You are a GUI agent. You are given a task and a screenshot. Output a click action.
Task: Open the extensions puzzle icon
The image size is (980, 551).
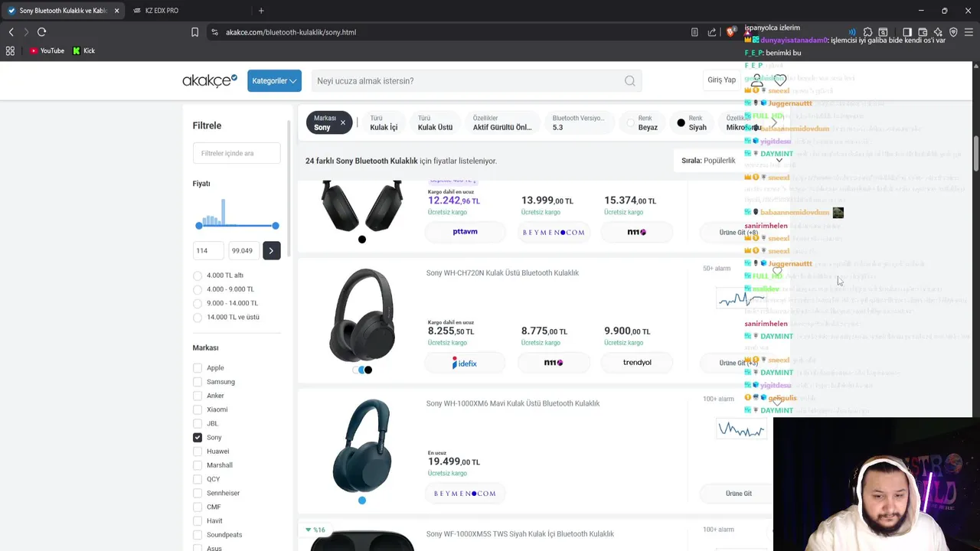tap(867, 32)
